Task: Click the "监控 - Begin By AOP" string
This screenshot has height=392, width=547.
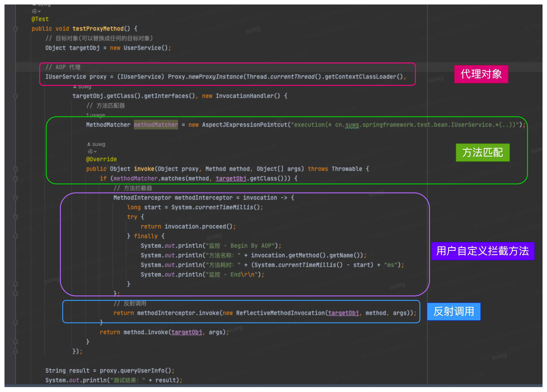Action: coord(242,246)
